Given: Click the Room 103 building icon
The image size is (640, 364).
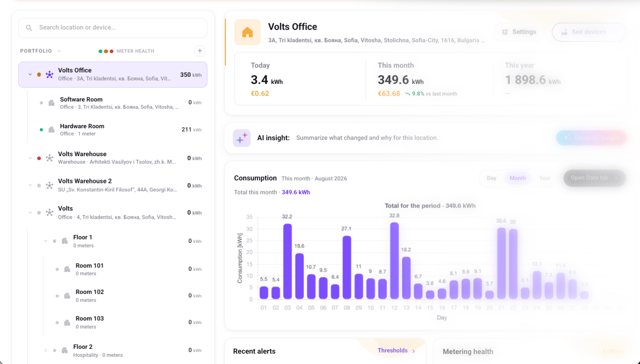Looking at the screenshot, I should tap(67, 322).
